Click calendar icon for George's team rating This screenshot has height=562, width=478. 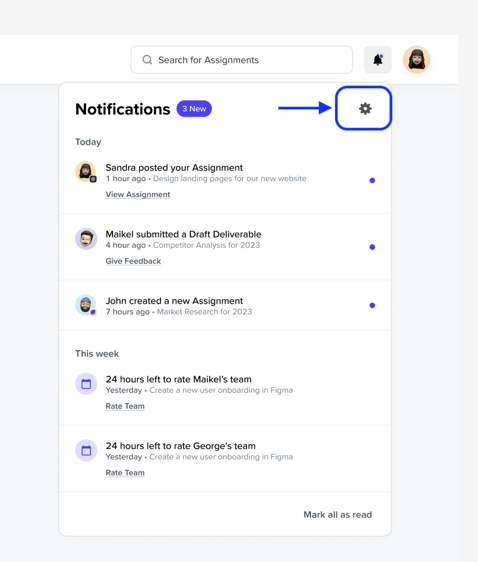point(86,451)
